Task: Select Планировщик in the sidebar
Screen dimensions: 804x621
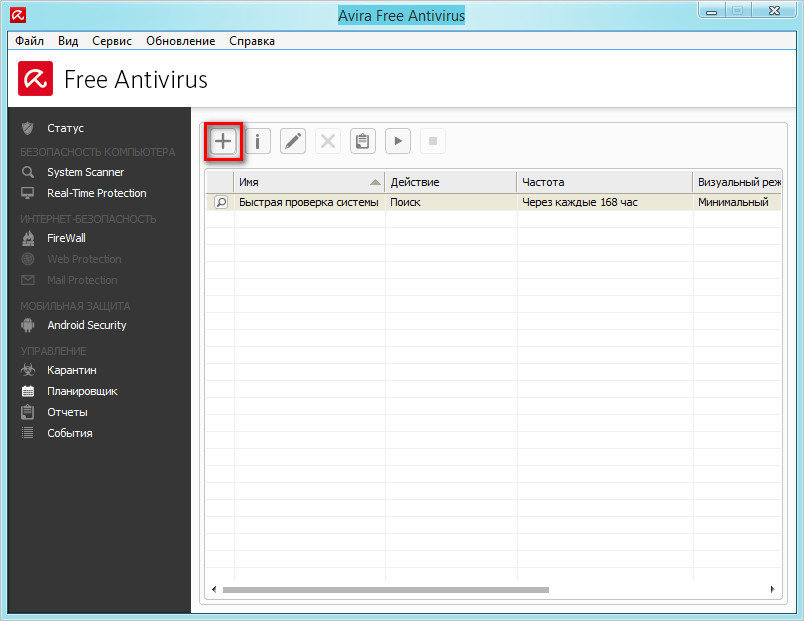Action: [82, 391]
